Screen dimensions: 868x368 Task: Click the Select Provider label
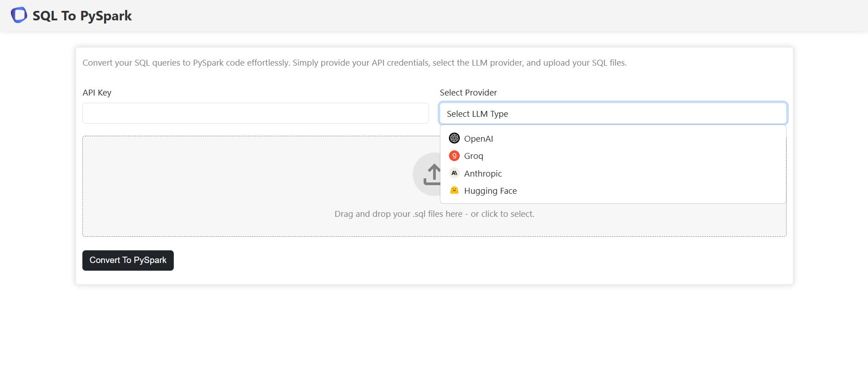(468, 92)
